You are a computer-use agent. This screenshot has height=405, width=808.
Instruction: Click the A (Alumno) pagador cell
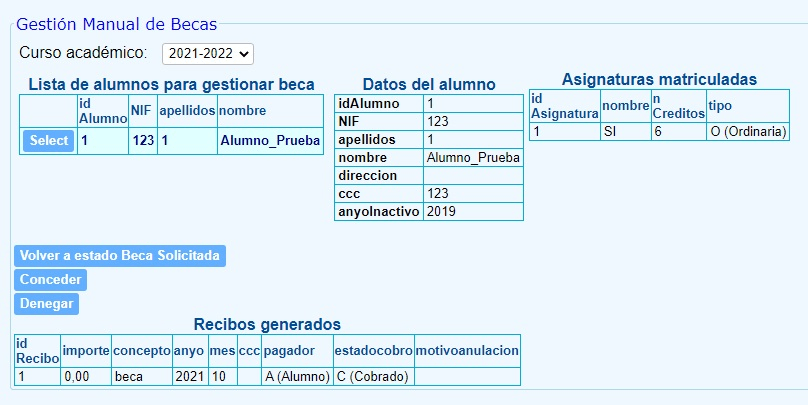[x=295, y=377]
